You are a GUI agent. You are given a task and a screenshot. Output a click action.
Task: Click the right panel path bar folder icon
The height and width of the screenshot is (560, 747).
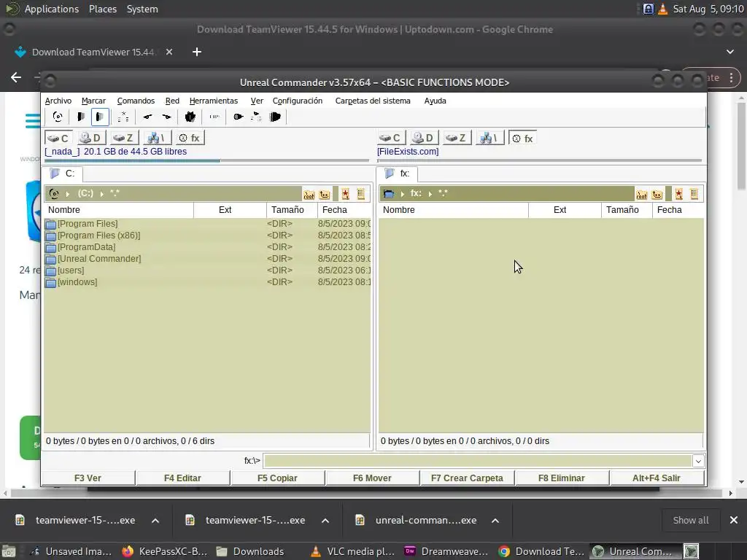(x=389, y=193)
